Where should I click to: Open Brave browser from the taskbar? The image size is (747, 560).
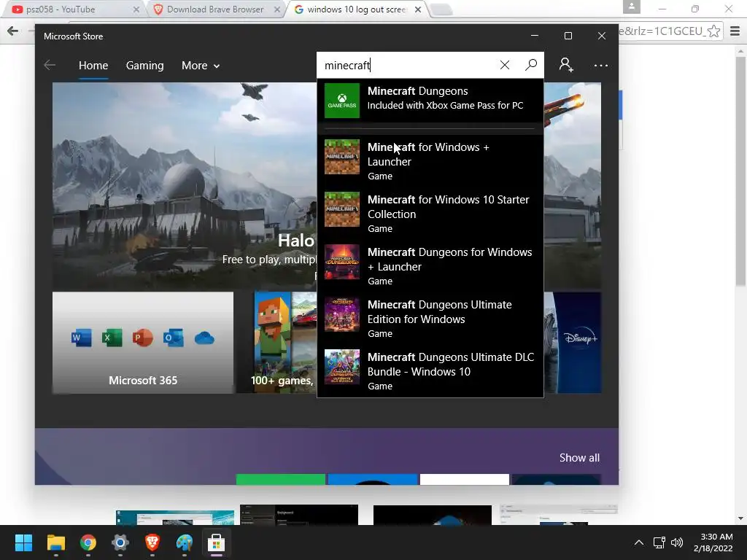coord(152,542)
